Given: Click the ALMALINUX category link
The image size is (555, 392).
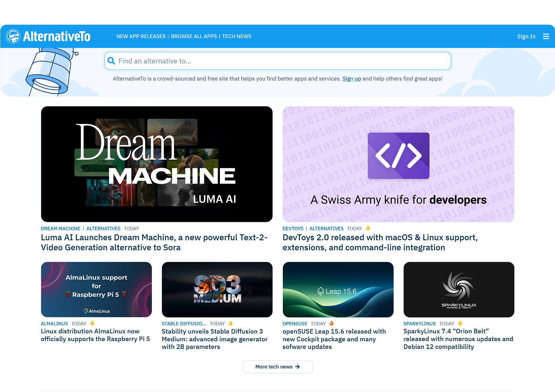Looking at the screenshot, I should coord(55,324).
